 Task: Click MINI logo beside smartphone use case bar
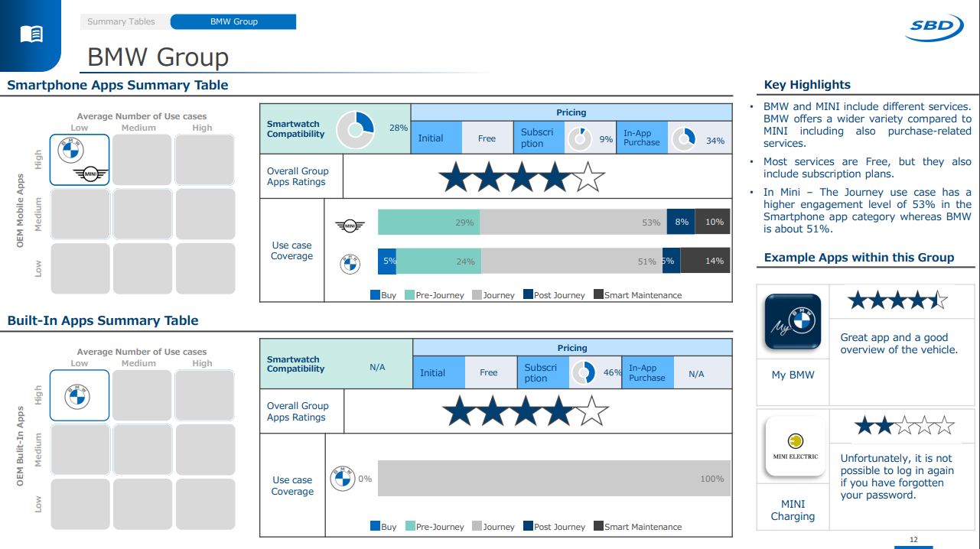tap(350, 225)
